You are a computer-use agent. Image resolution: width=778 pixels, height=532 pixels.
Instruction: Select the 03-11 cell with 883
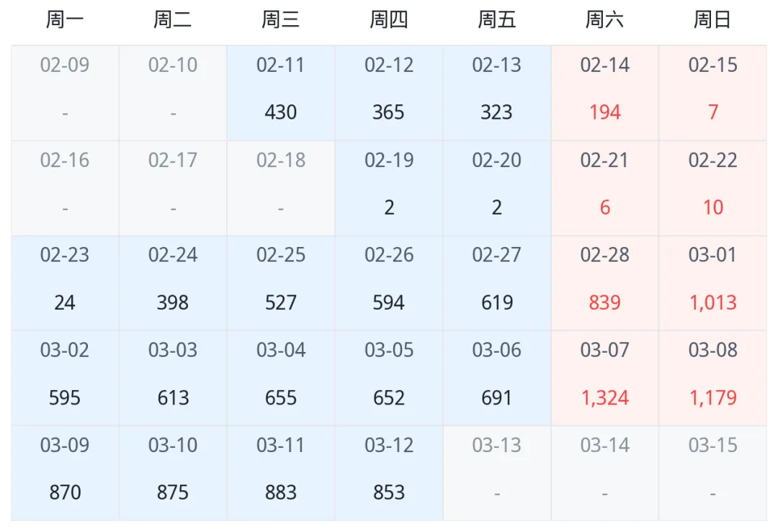click(281, 474)
